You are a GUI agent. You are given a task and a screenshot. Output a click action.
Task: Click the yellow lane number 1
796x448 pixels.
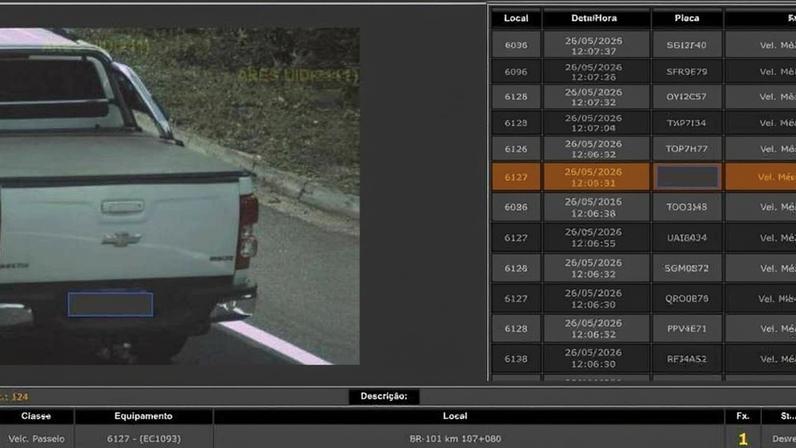pyautogui.click(x=743, y=438)
